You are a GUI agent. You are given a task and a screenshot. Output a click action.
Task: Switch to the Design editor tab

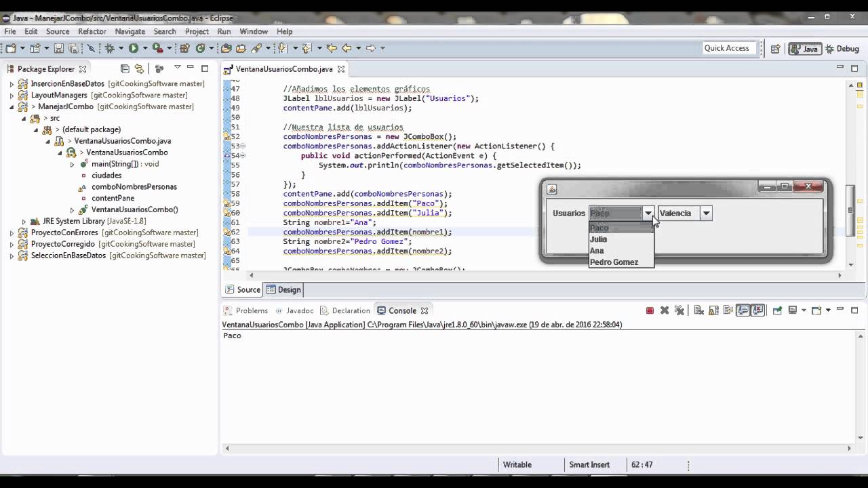(283, 289)
